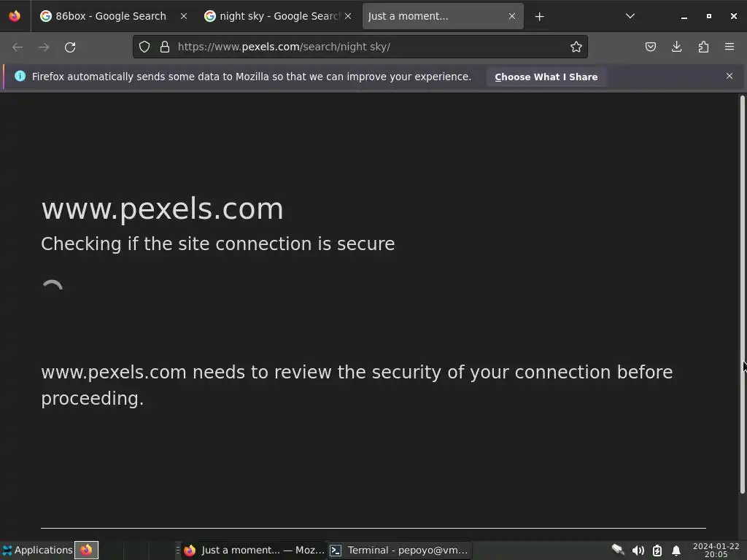The width and height of the screenshot is (747, 560).
Task: Open the tracking protection shield icon
Action: click(x=144, y=47)
